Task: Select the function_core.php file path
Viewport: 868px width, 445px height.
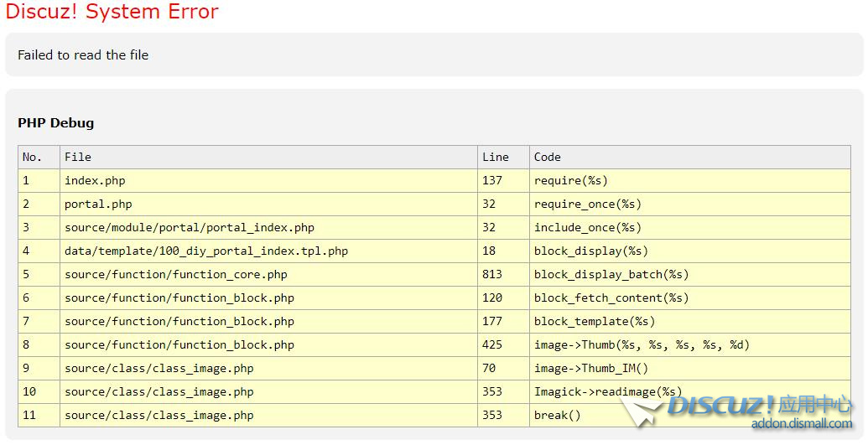Action: (176, 275)
